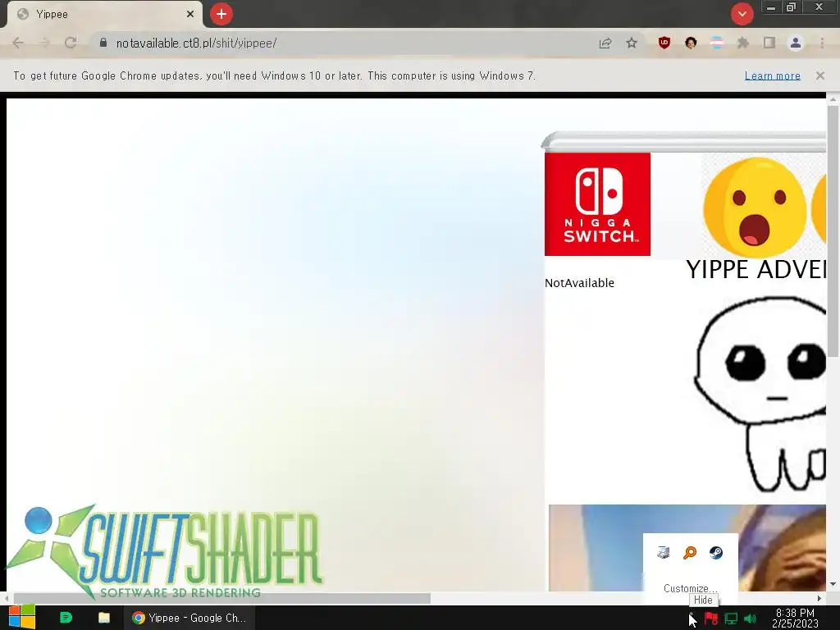Open the clock showing 8:38 PM
Screen dimensions: 840x630
click(795, 619)
